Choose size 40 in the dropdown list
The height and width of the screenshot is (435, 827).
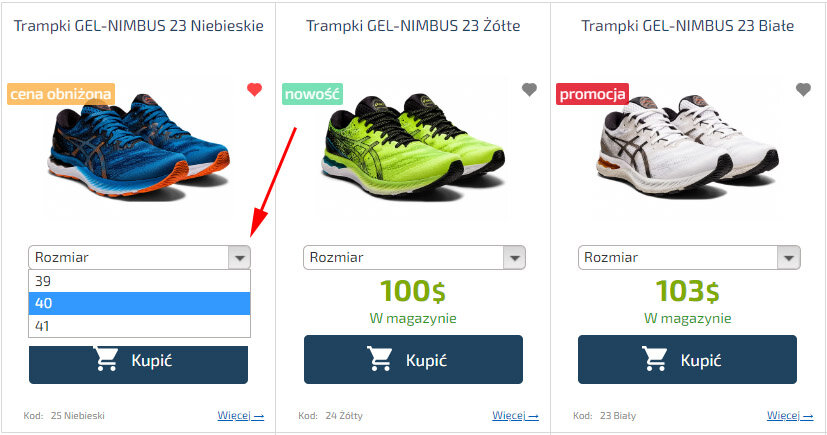click(x=139, y=303)
